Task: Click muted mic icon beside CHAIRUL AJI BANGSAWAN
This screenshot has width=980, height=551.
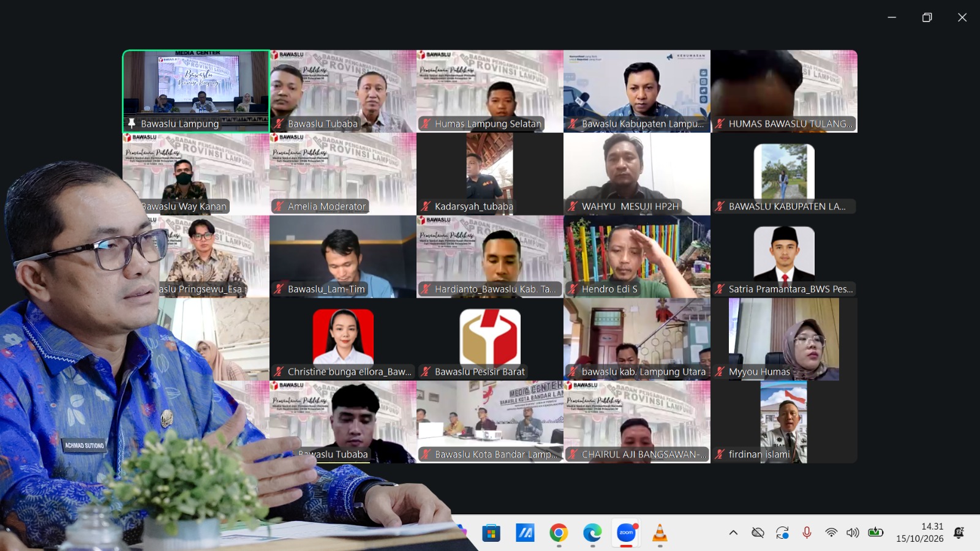Action: (x=573, y=454)
